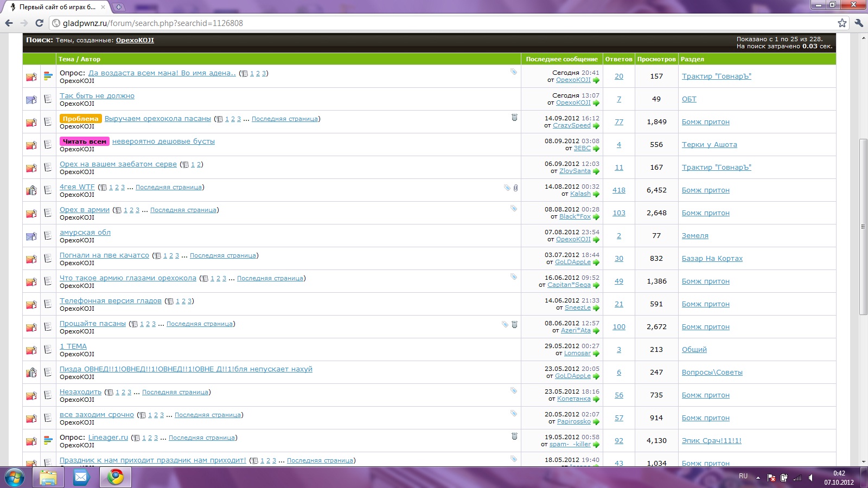Screen dimensions: 868x488
Task: Jump to last post in 4гея WTF thread
Action: tap(596, 194)
